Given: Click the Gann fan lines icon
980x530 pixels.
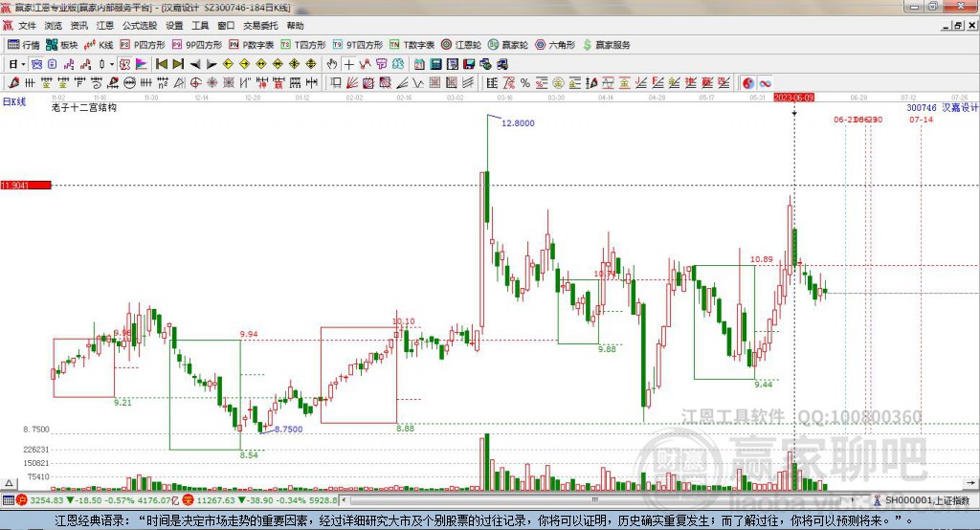Looking at the screenshot, I should click(x=352, y=83).
